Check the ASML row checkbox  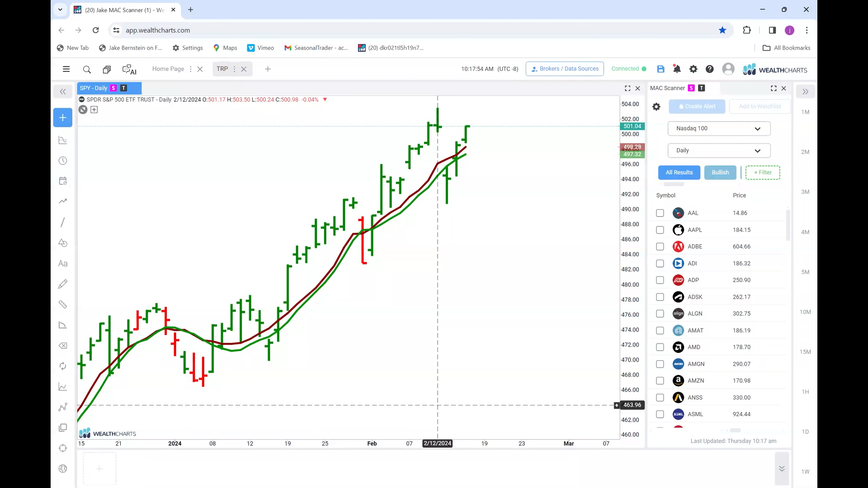tap(660, 414)
